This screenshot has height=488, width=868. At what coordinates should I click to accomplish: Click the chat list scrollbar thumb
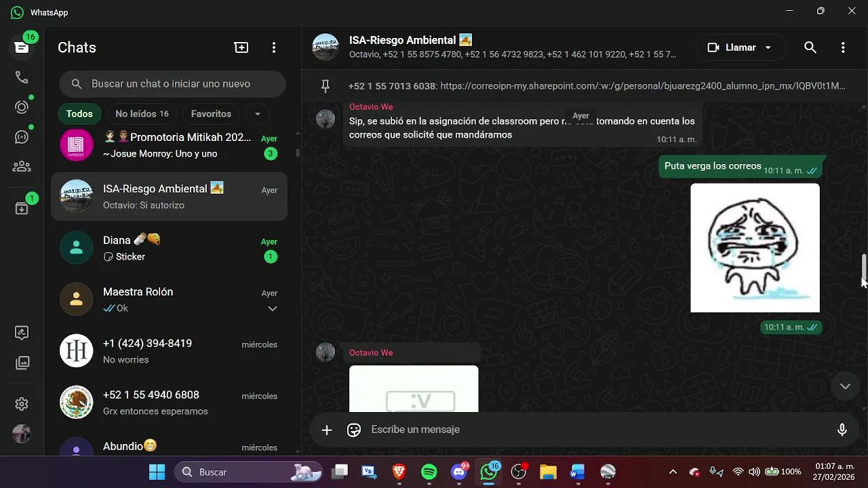[297, 152]
